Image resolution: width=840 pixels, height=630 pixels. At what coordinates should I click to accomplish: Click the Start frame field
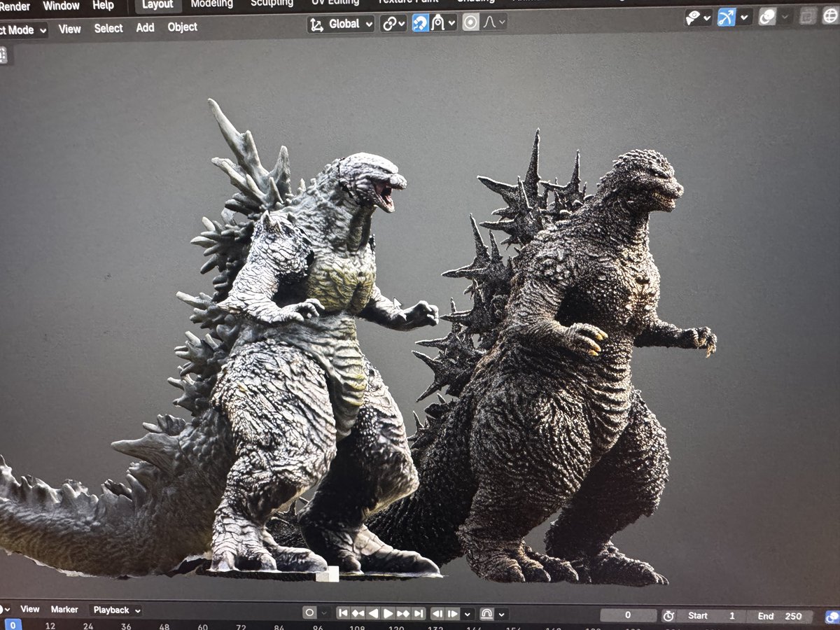pos(711,616)
